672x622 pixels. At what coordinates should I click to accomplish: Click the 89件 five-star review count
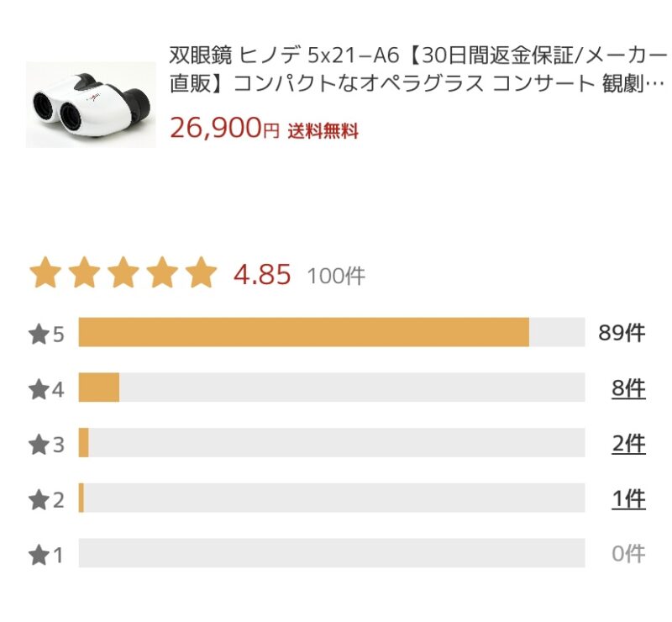pyautogui.click(x=622, y=333)
